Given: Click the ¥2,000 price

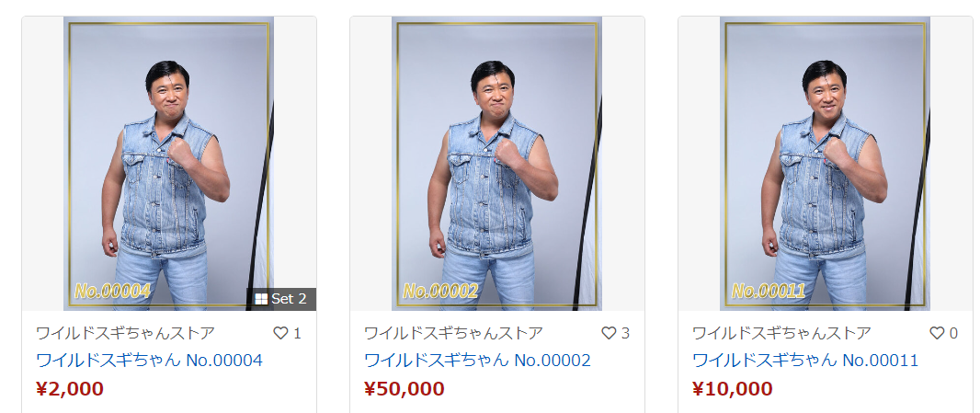Looking at the screenshot, I should click(x=70, y=389).
